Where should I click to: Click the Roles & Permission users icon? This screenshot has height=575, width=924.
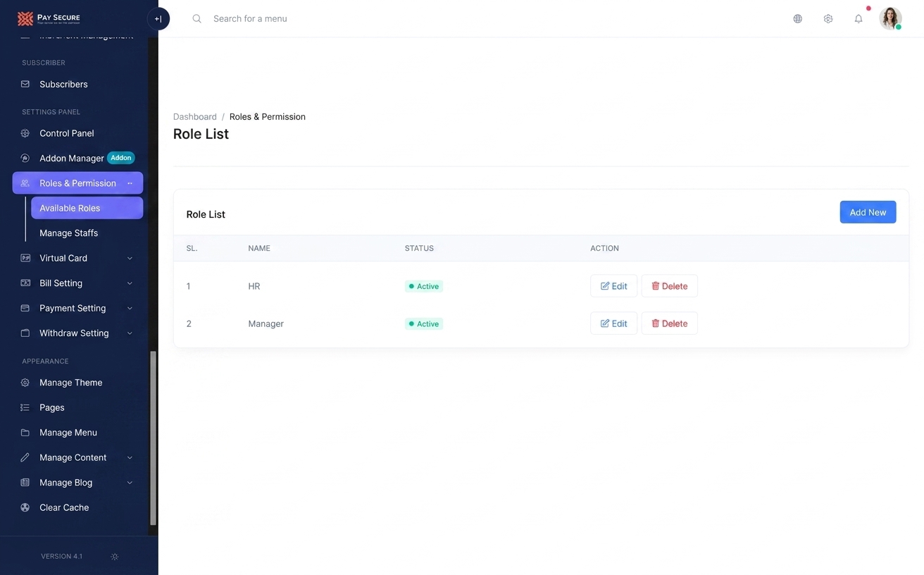pos(25,183)
